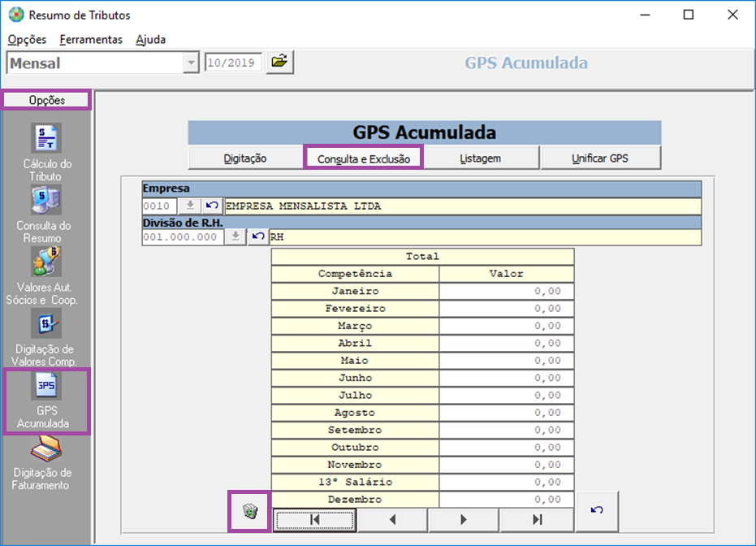
Task: Click the Junho value cell
Action: [506, 378]
